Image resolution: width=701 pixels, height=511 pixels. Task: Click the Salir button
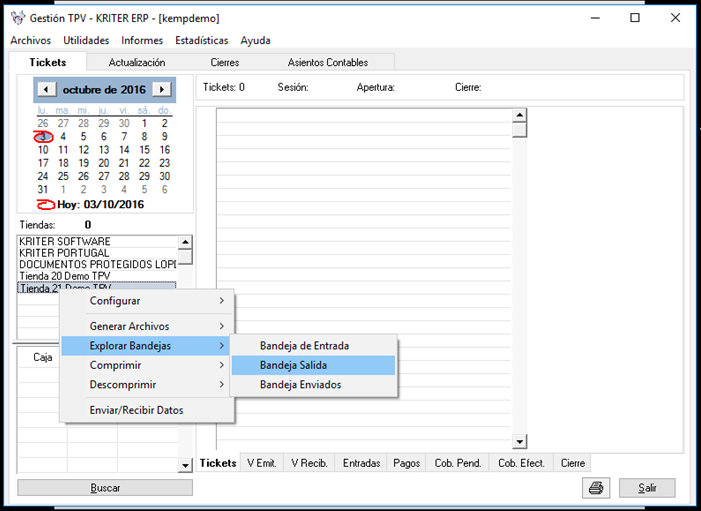[x=646, y=488]
